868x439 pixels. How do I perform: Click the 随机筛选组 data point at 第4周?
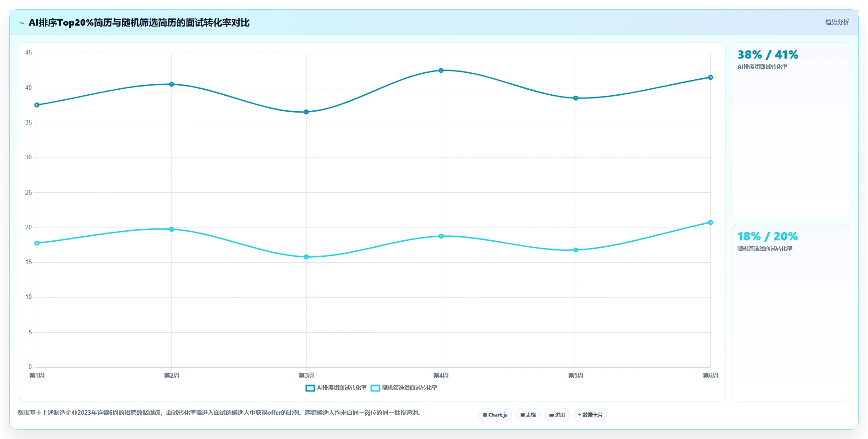(441, 236)
